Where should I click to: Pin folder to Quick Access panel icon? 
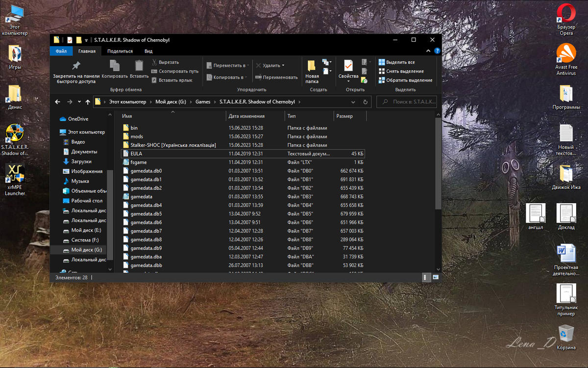[76, 65]
